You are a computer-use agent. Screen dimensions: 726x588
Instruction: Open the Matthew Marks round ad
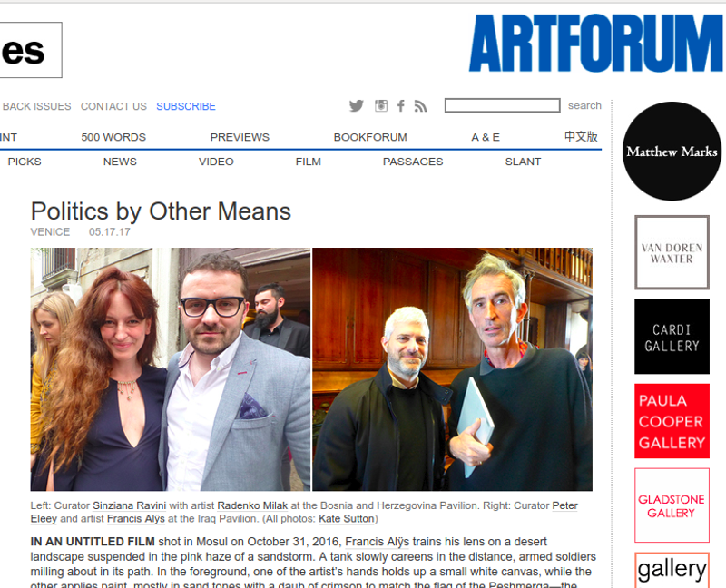pyautogui.click(x=672, y=152)
